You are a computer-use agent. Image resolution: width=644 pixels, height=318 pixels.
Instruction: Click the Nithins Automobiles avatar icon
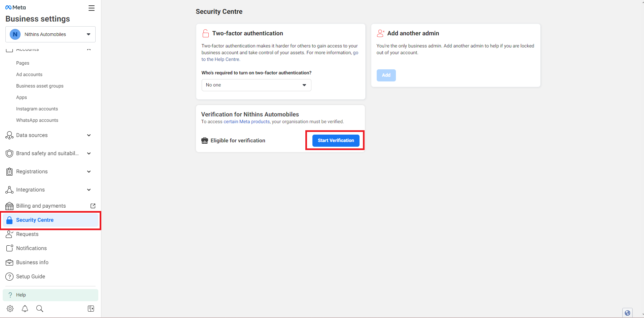(x=15, y=34)
